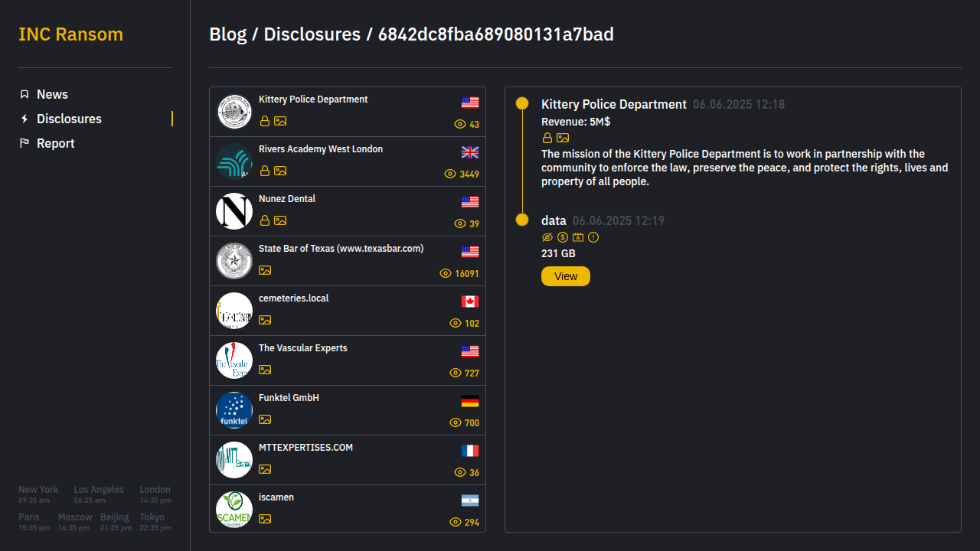Click the French flag on MTTEXPERTISES.COM row
980x551 pixels.
[470, 451]
